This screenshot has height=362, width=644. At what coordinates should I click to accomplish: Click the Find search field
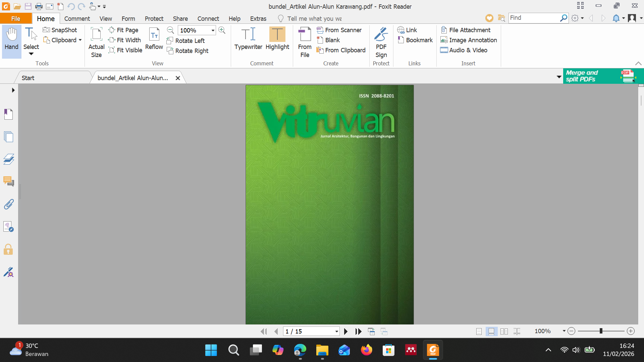pyautogui.click(x=533, y=18)
